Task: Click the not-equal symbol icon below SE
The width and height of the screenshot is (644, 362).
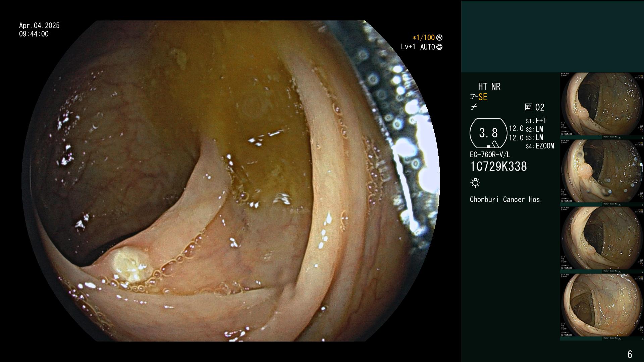Action: [x=474, y=107]
